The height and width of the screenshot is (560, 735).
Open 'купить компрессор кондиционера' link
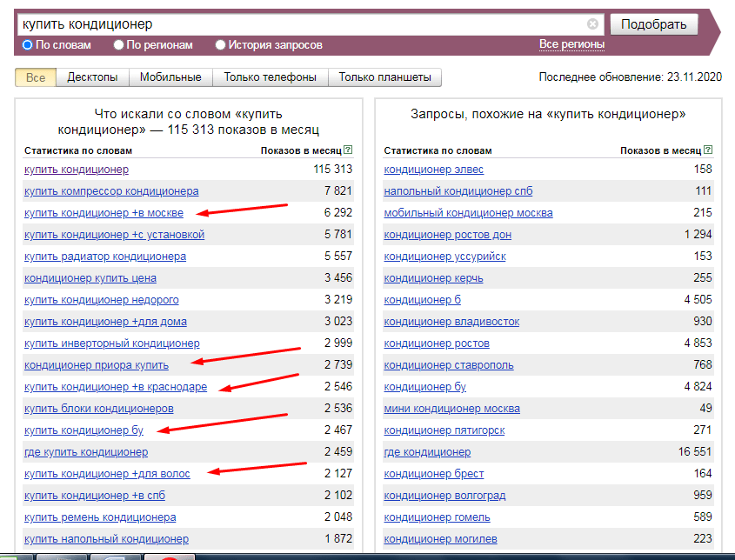pos(111,191)
